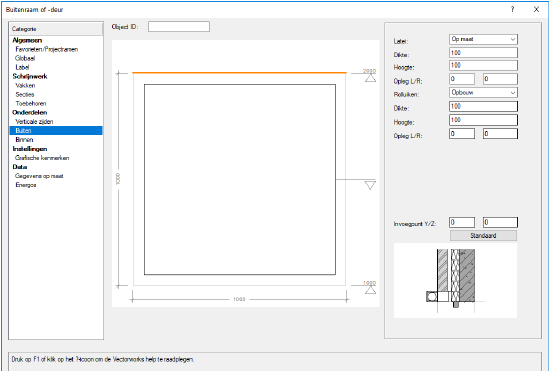This screenshot has height=371, width=550.
Task: Select the Toebehoren category
Action: coord(31,103)
